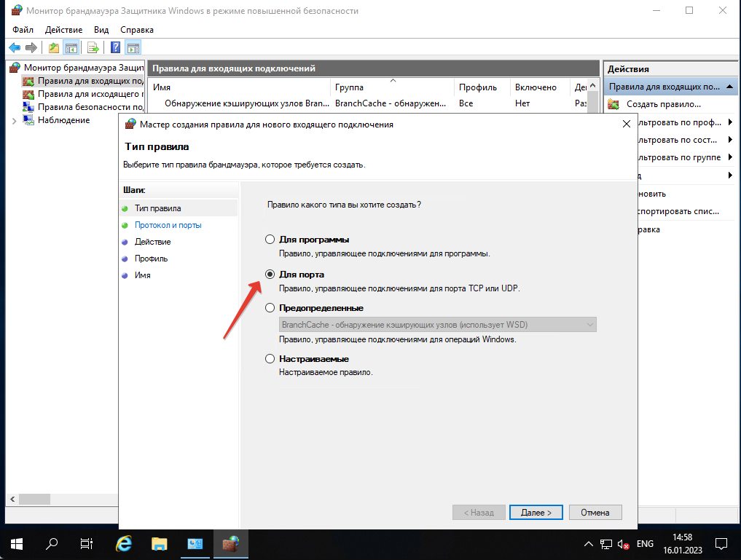741x560 pixels.
Task: Expand the filter by state submenu arrow
Action: (x=730, y=140)
